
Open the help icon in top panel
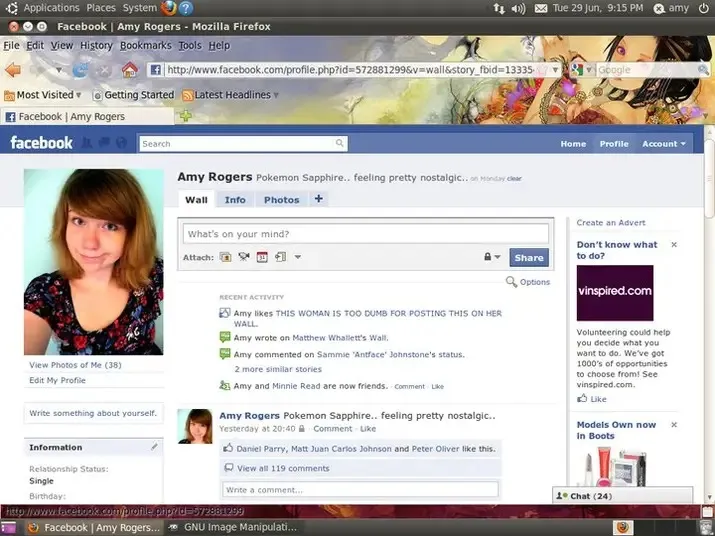tap(186, 8)
